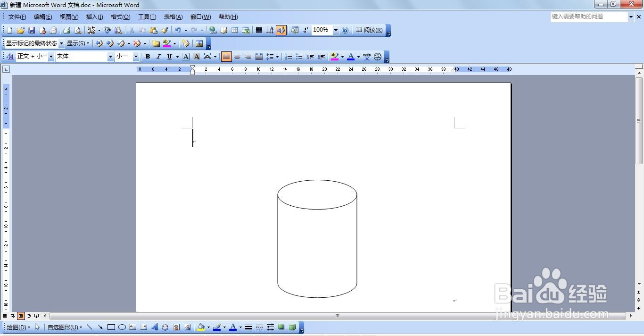Image resolution: width=644 pixels, height=336 pixels.
Task: Select the cylinder shape in document
Action: pyautogui.click(x=317, y=239)
